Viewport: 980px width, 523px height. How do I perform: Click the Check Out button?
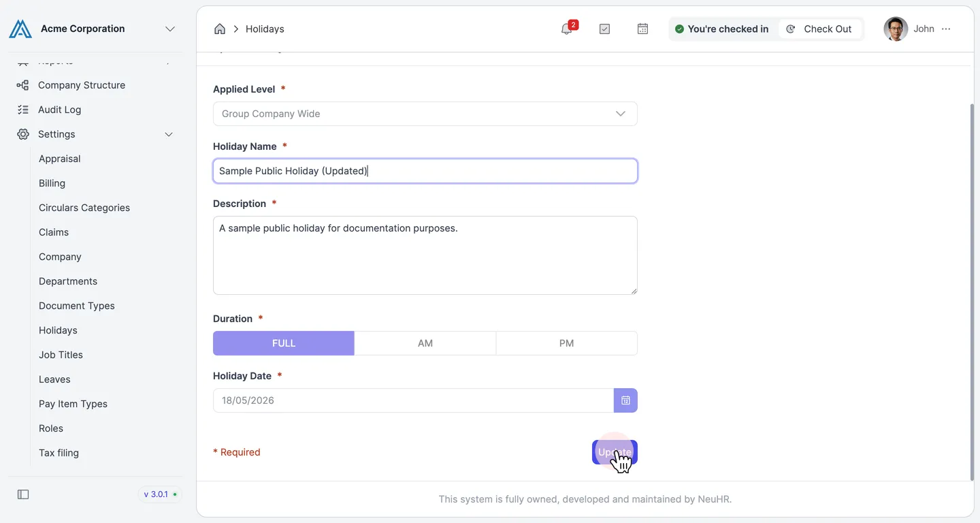tap(819, 29)
